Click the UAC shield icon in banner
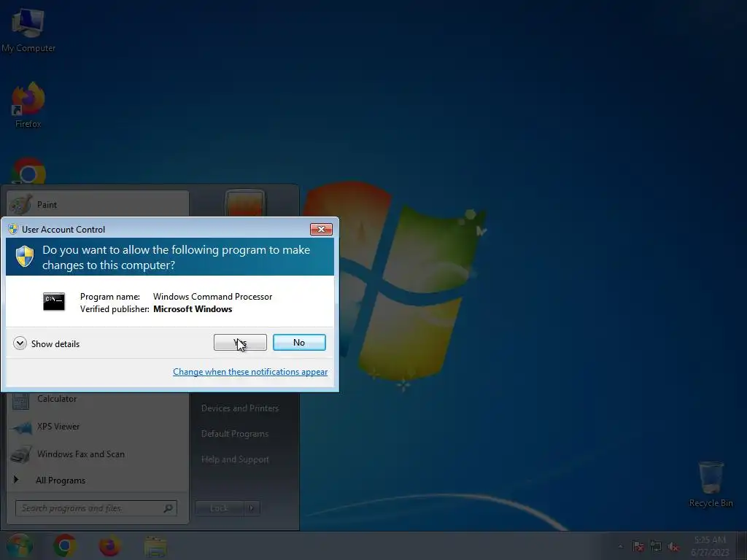Viewport: 747px width, 560px height. (25, 256)
